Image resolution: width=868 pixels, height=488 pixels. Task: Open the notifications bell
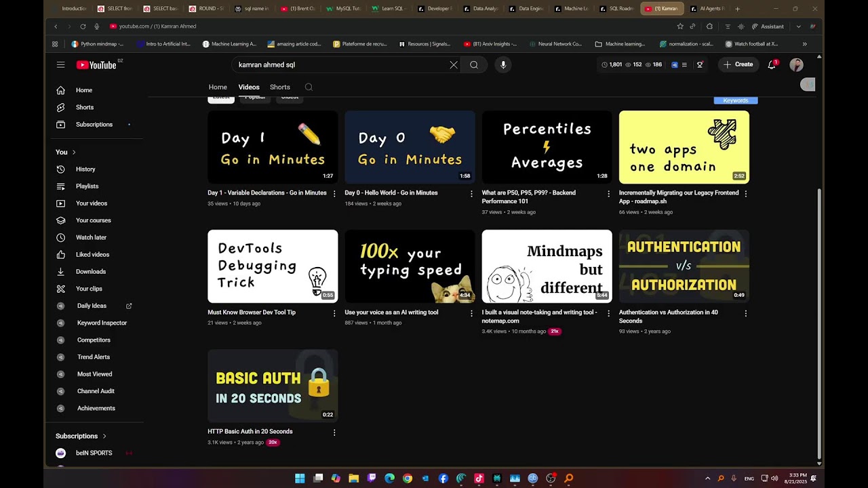click(772, 64)
